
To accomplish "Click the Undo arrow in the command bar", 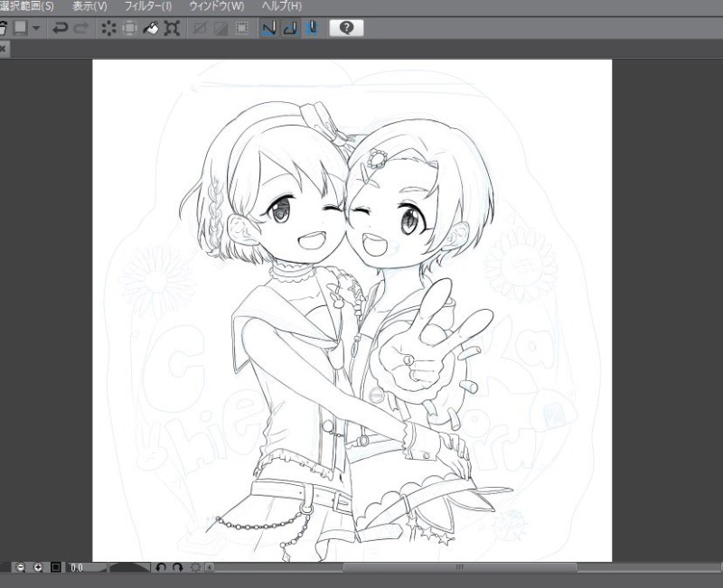I will tap(60, 28).
